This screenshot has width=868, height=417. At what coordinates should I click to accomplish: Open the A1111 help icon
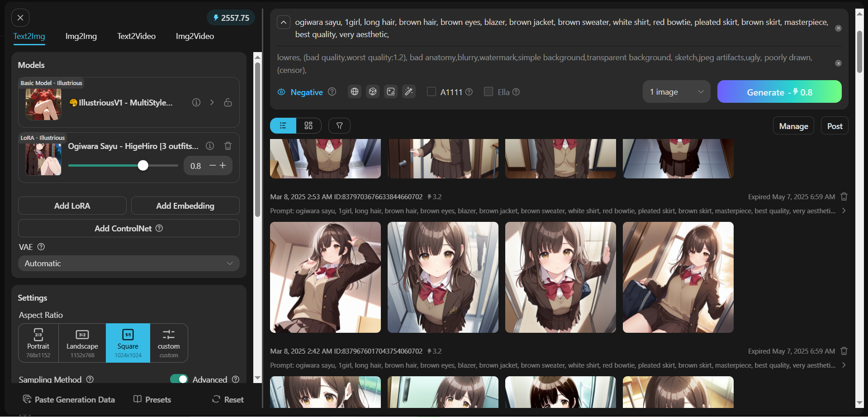[469, 92]
